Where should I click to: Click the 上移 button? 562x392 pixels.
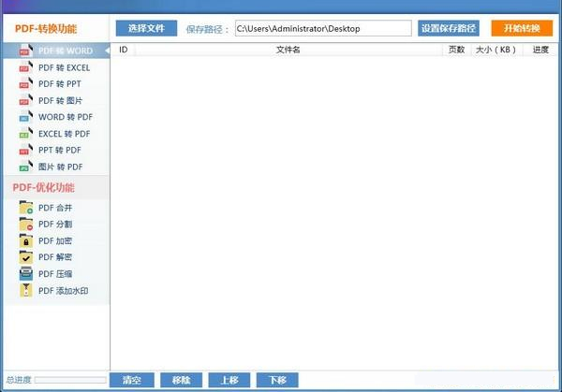[229, 380]
